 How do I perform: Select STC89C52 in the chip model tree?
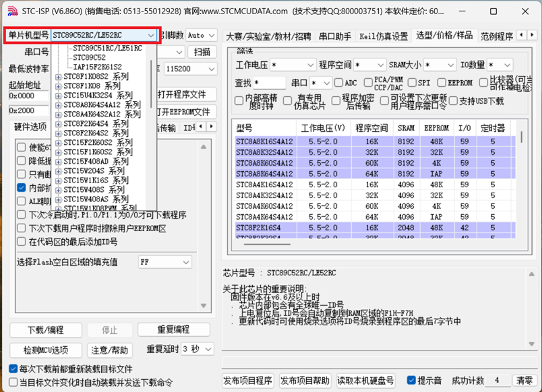coord(89,58)
